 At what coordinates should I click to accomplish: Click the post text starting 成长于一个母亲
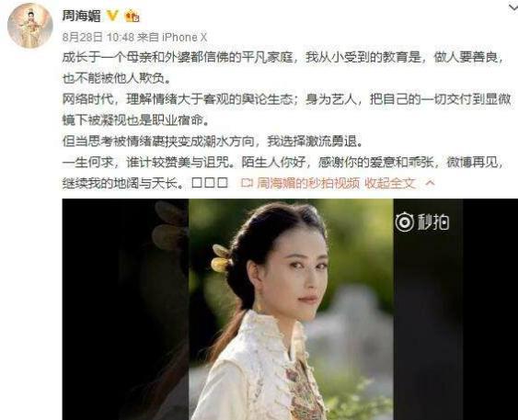pos(284,68)
